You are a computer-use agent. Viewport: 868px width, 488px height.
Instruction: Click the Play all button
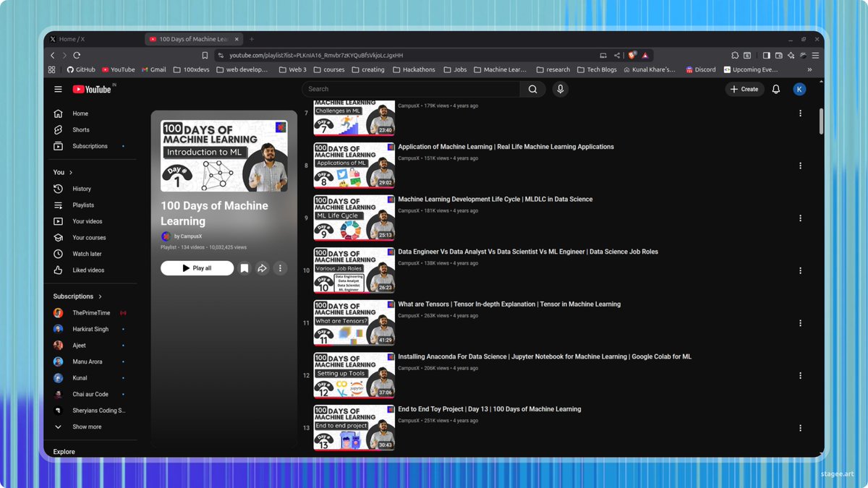197,268
